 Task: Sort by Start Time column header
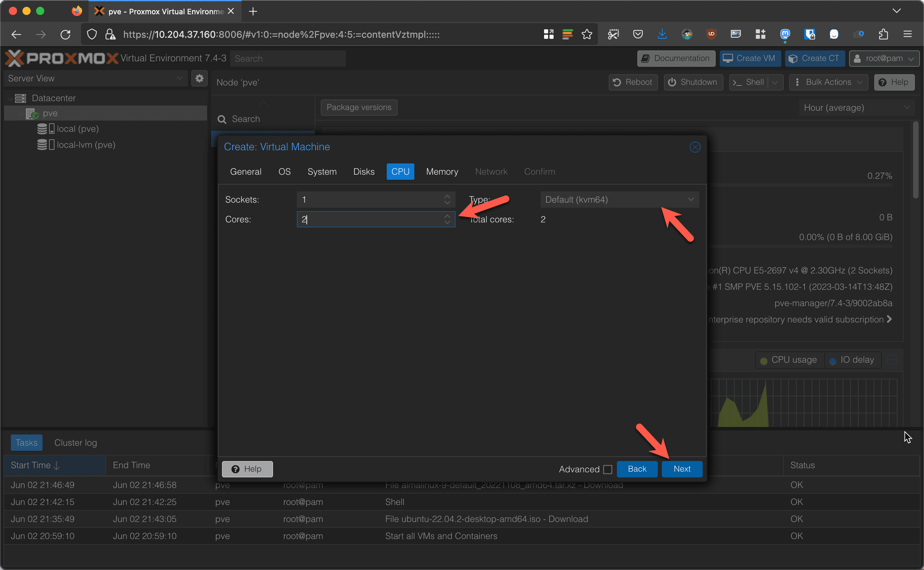[x=55, y=465]
